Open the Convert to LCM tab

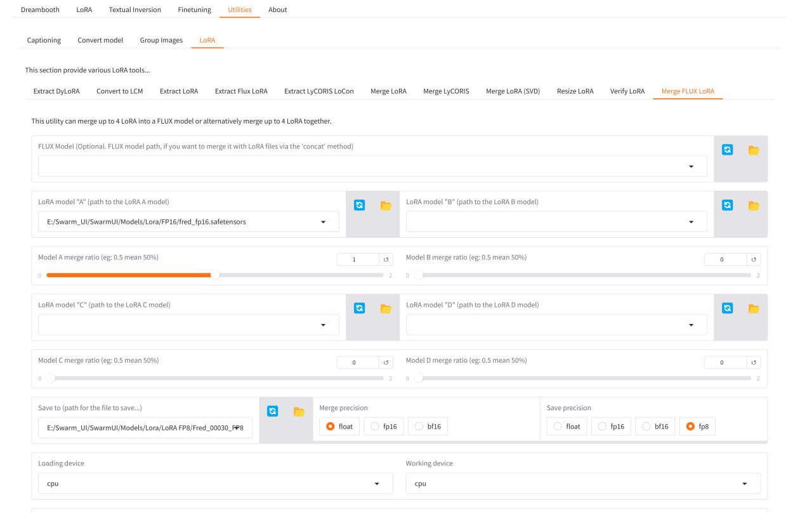120,91
